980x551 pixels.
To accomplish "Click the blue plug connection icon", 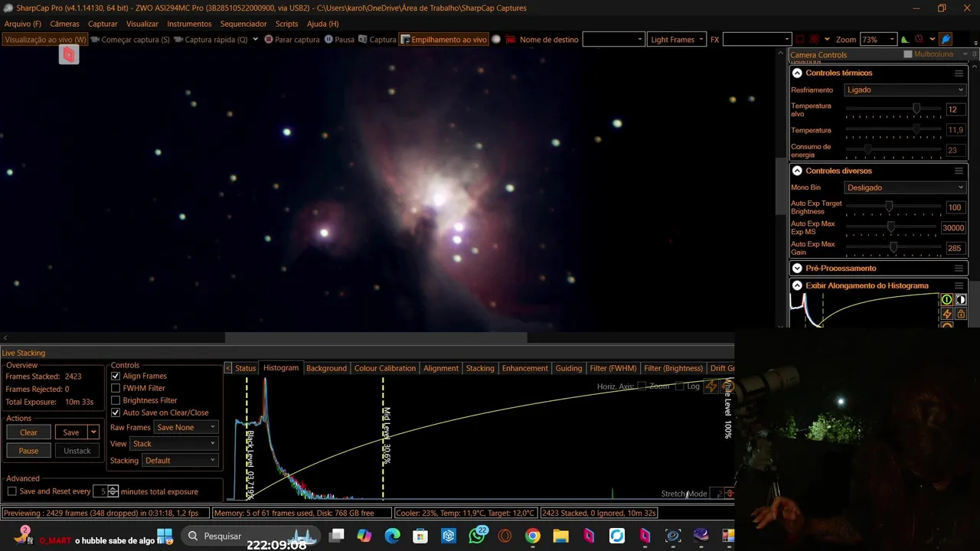I will (x=946, y=40).
